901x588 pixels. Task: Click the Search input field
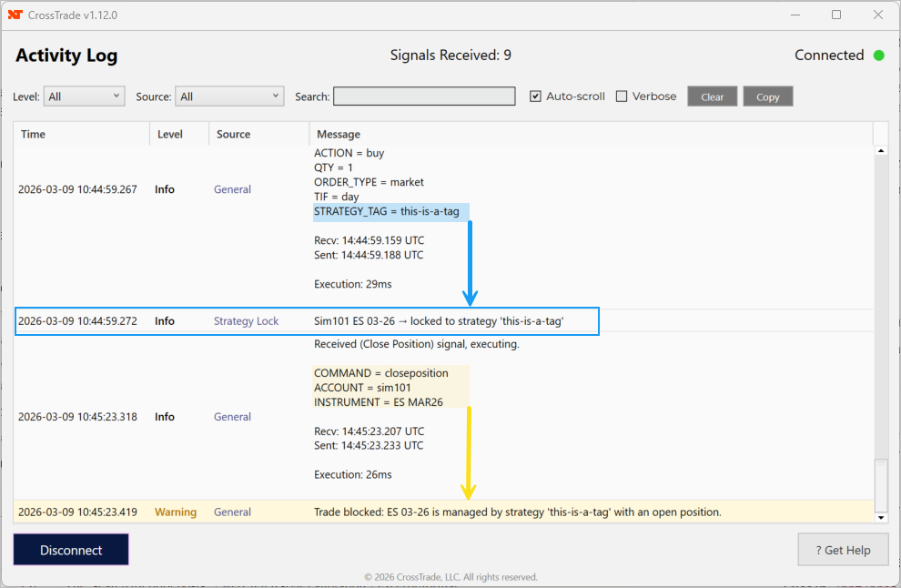tap(424, 96)
